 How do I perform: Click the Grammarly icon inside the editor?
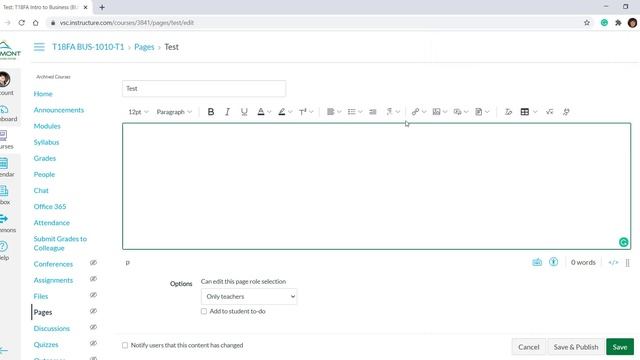click(x=623, y=242)
